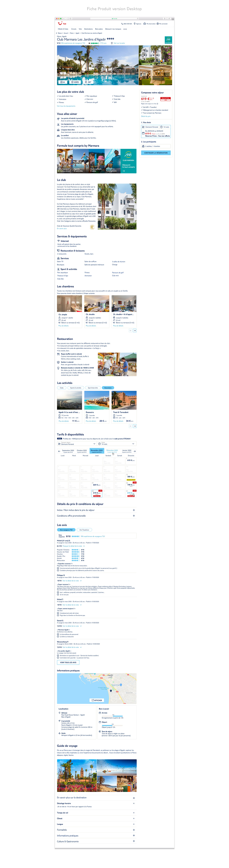The image size is (229, 868).
Task: Select the Excursions tab
Action: click(x=108, y=388)
